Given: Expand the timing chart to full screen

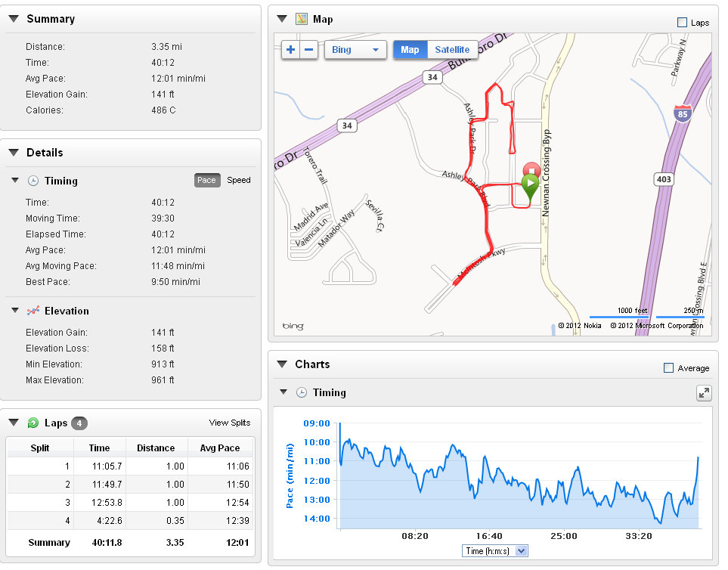Looking at the screenshot, I should coord(703,393).
